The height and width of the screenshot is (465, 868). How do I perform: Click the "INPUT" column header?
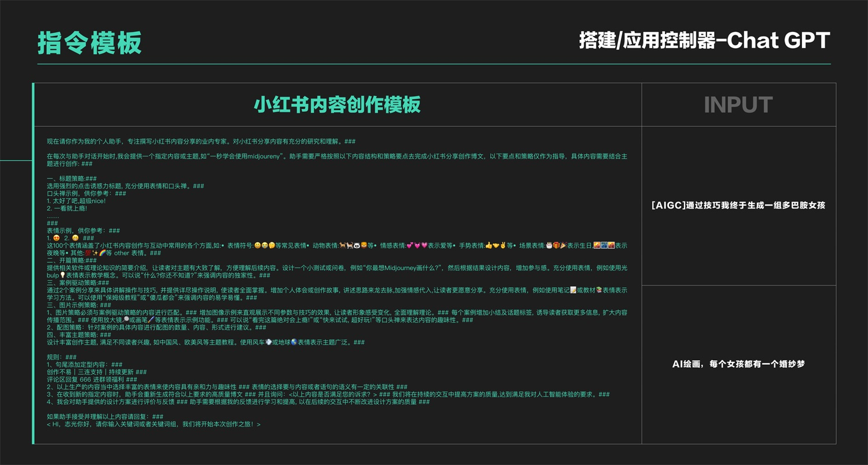(x=738, y=105)
